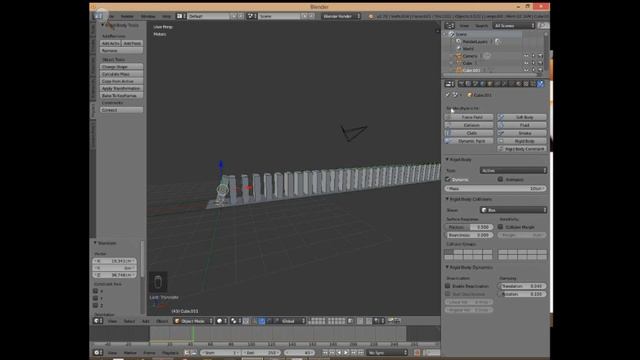Open the Select menu in 3D view header

point(129,321)
